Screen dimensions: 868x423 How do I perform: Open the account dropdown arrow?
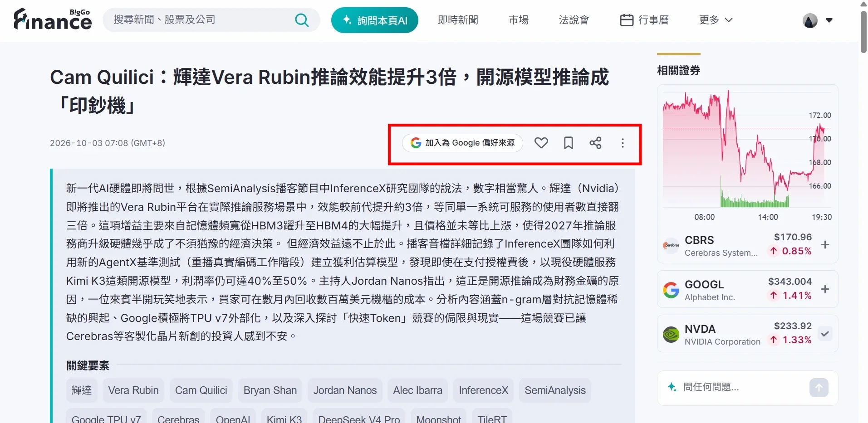pos(829,20)
